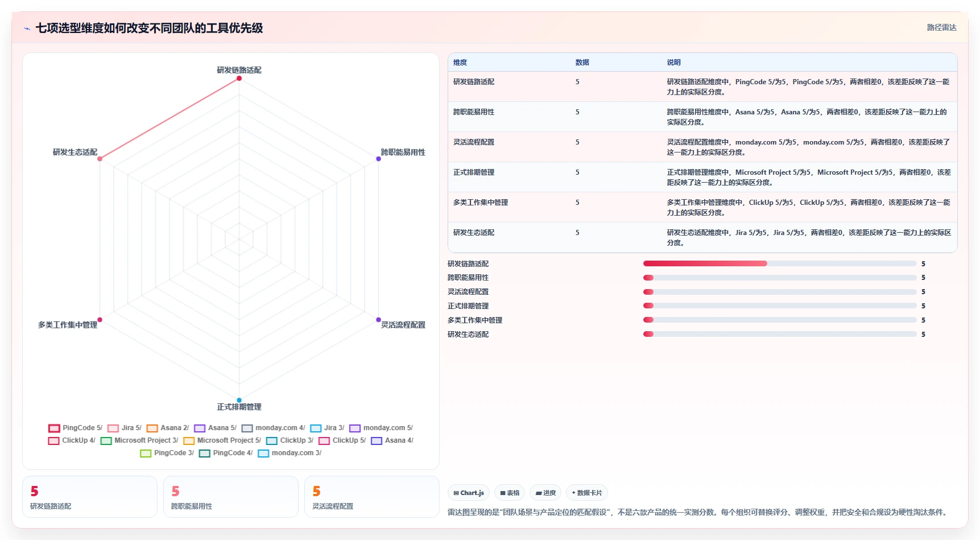Toggle the ClickUp 5/ legend entry
The width and height of the screenshot is (980, 540).
click(342, 440)
